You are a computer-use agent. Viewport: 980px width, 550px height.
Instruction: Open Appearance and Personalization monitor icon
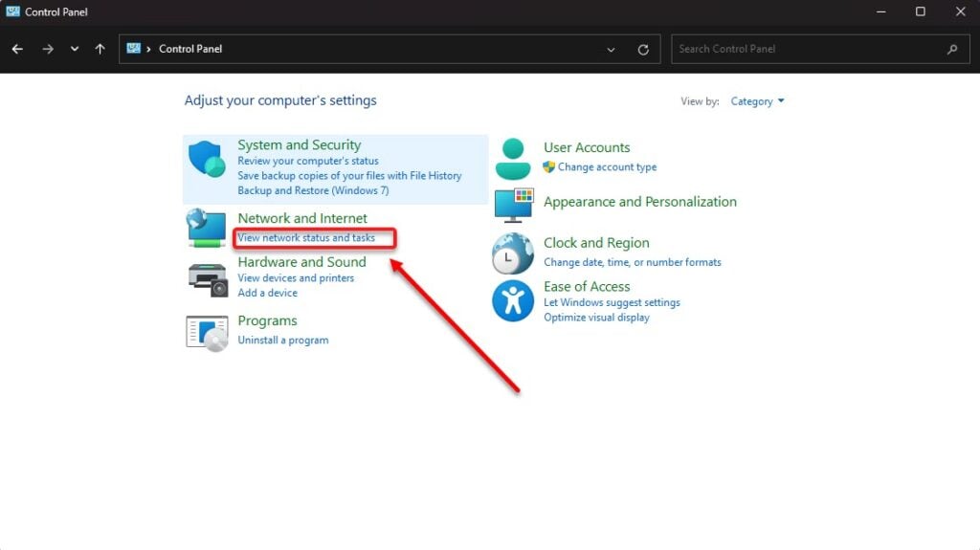coord(513,204)
